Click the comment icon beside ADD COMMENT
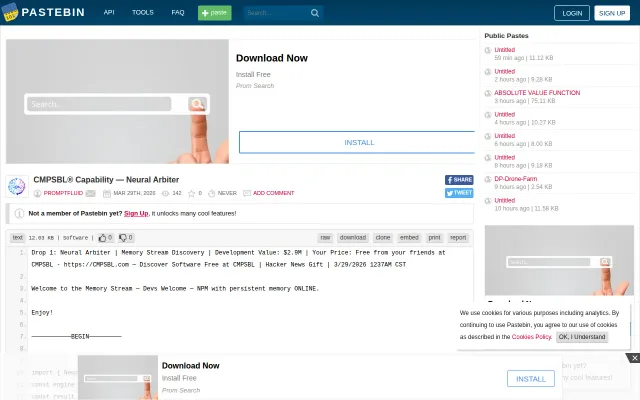Viewport: 640px width, 400px height. tap(247, 193)
